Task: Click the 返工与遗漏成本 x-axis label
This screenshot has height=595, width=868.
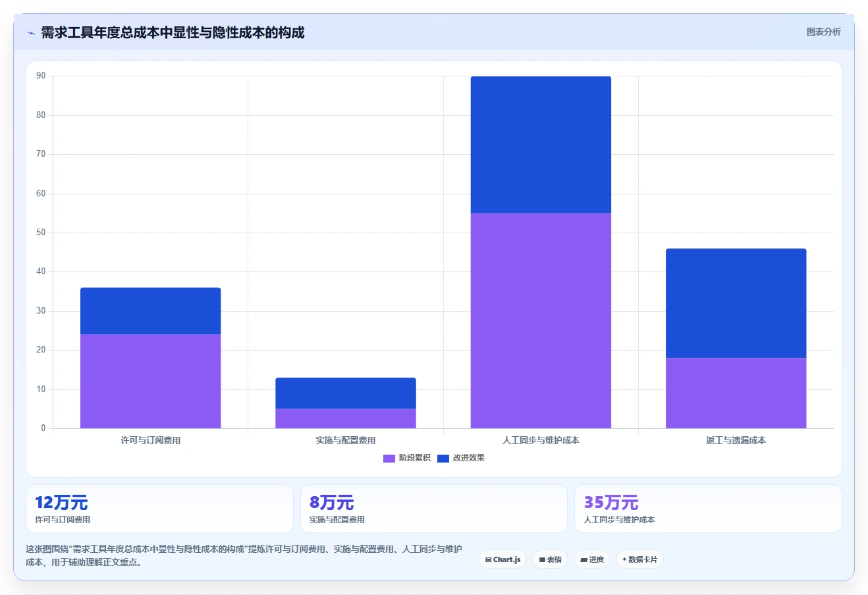Action: click(x=736, y=440)
